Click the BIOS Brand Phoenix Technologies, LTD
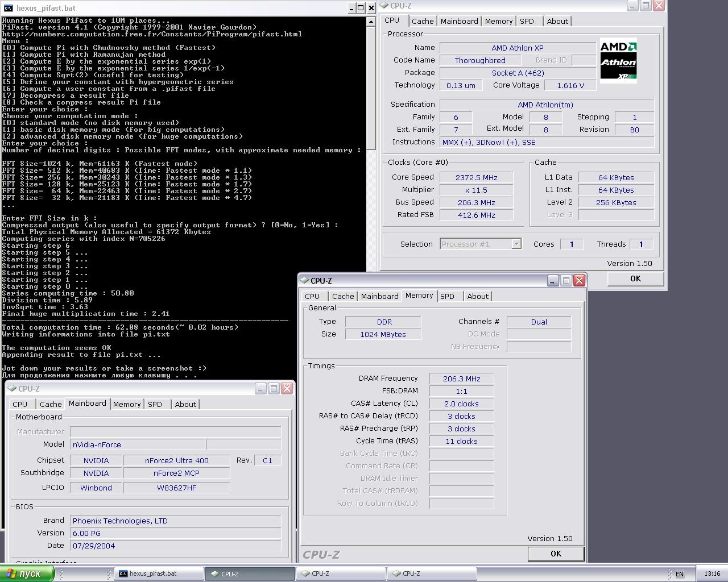Screen dimensions: 728x582 click(175, 521)
